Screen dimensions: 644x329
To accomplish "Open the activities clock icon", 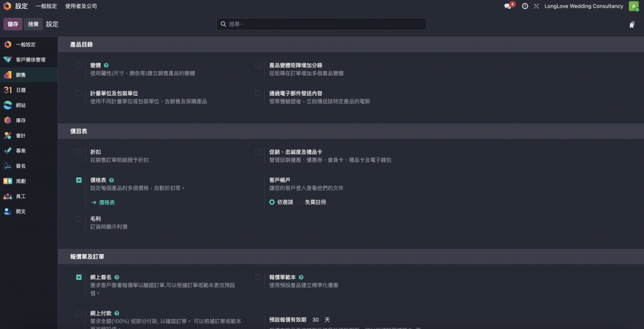I will [x=525, y=6].
